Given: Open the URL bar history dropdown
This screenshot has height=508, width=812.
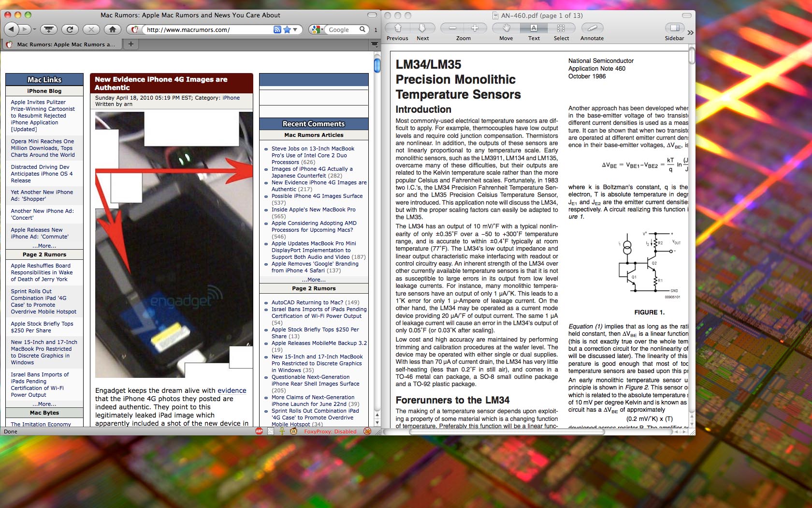Looking at the screenshot, I should [x=295, y=30].
